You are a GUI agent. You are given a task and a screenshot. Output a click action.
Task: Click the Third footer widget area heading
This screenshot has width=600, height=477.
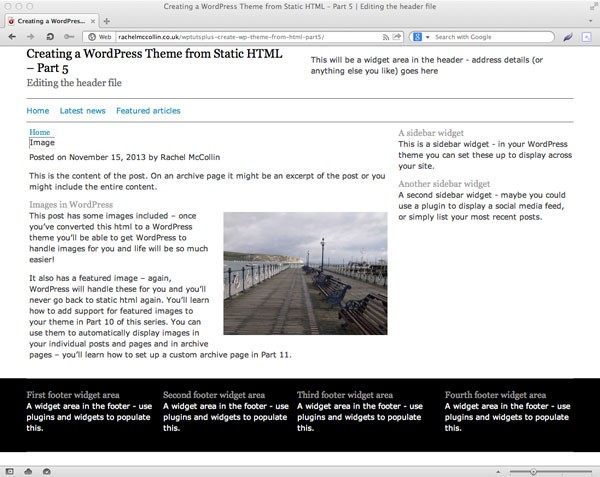345,395
